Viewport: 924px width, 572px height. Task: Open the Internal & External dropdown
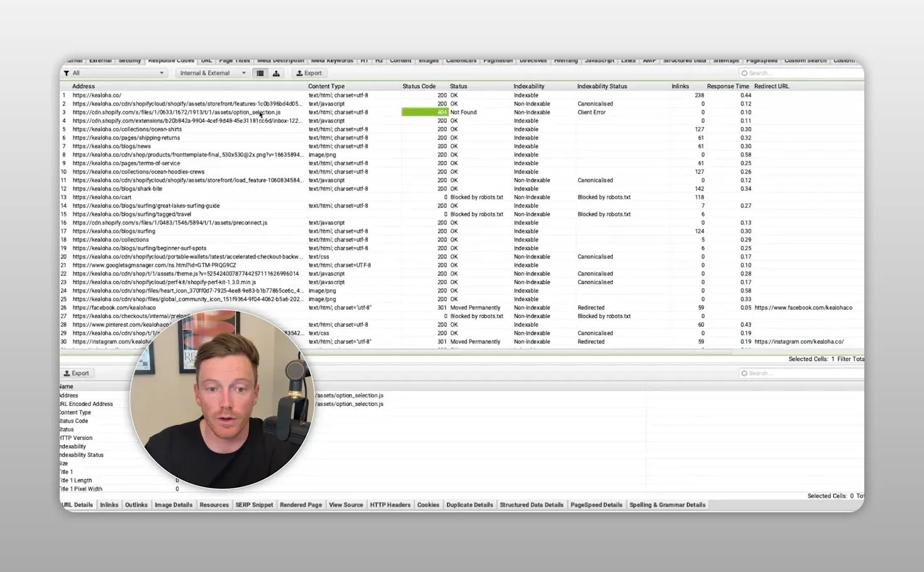(x=212, y=74)
